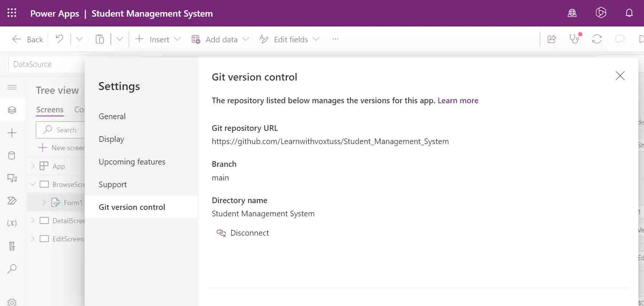Click the DataSource property field
Screen dimensions: 644x306
[x=47, y=64]
